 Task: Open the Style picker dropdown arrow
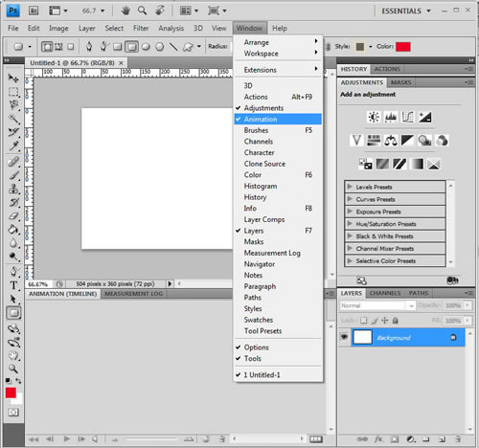(x=371, y=47)
